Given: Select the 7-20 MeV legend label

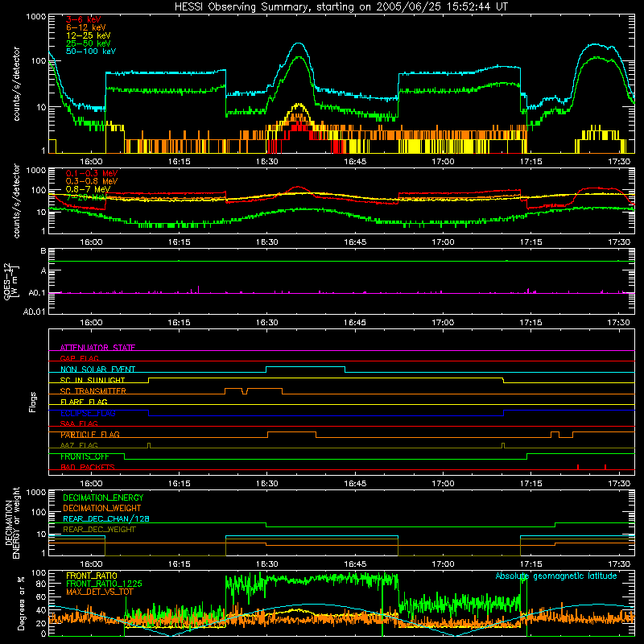Looking at the screenshot, I should 85,197.
